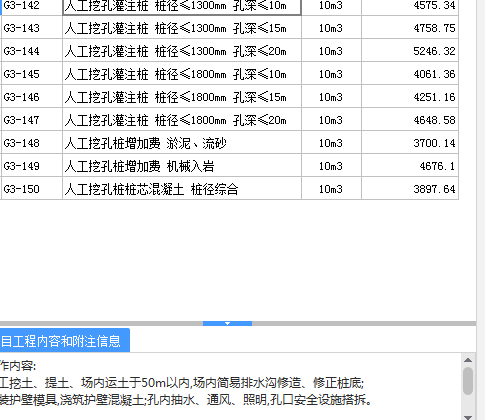
Task: Click scroll up arrow of notes panel
Action: click(468, 360)
